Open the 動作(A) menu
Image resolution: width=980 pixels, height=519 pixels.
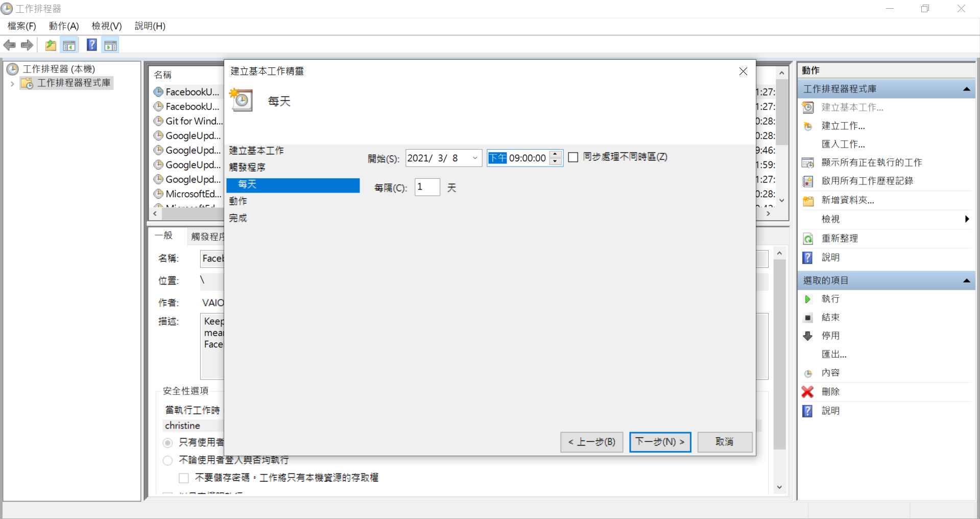[63, 26]
